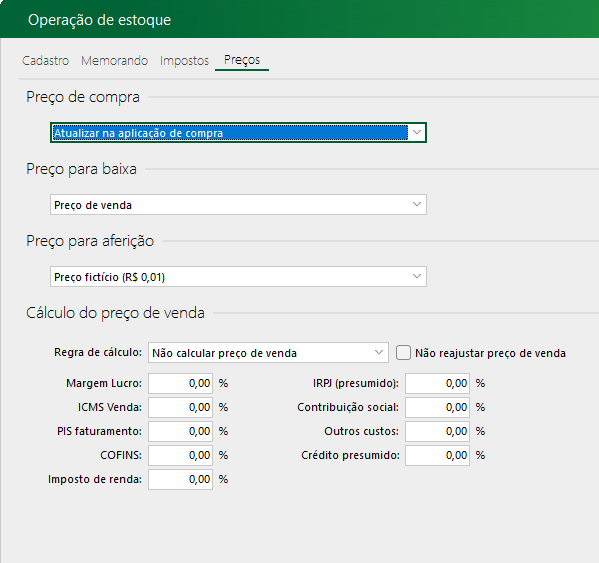Expand the Preço de compra dropdown arrow

[417, 133]
